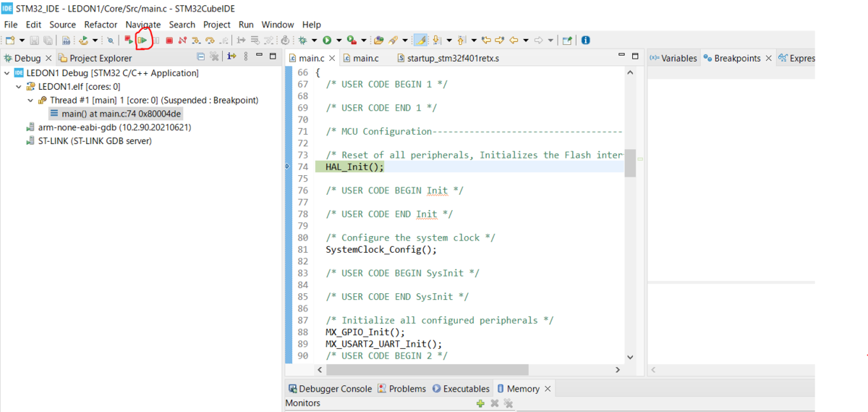Click Collapse All in Debug view
The image size is (868, 412).
coord(201,56)
